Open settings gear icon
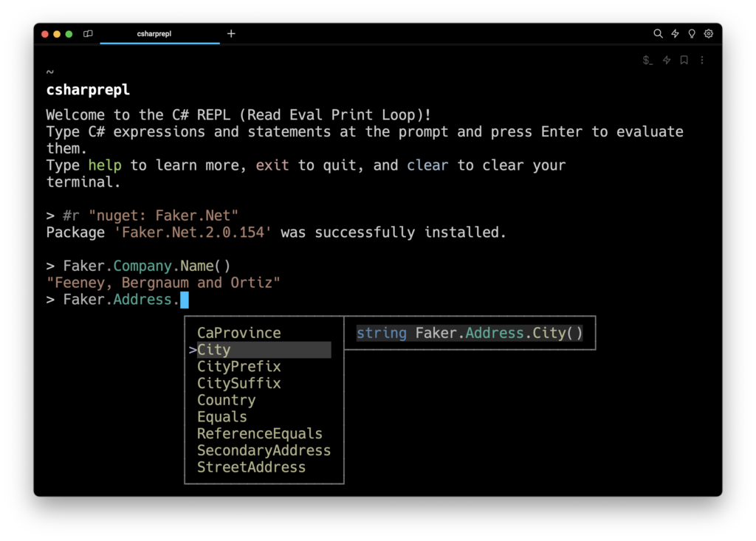The height and width of the screenshot is (541, 756). click(709, 34)
